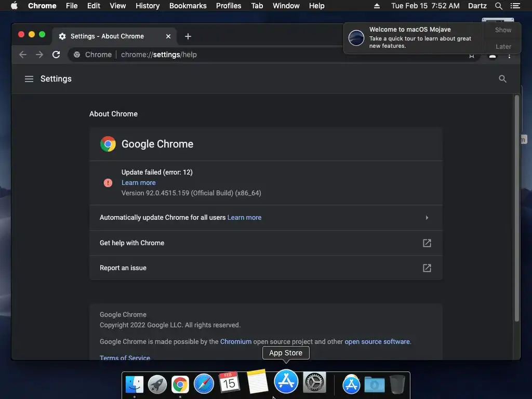Click the Chrome site info icon in address bar
Screen dimensions: 532x399
pyautogui.click(x=77, y=55)
